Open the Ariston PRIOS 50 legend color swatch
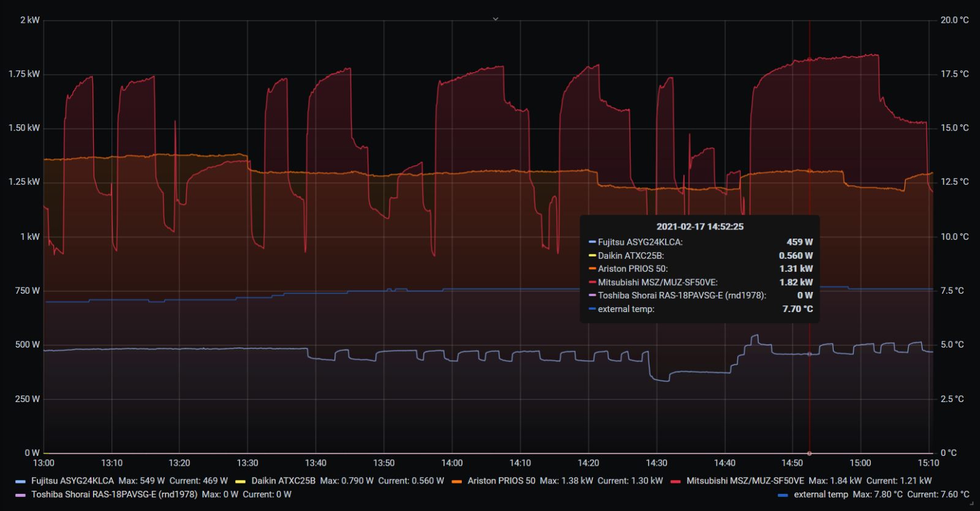 pos(457,482)
